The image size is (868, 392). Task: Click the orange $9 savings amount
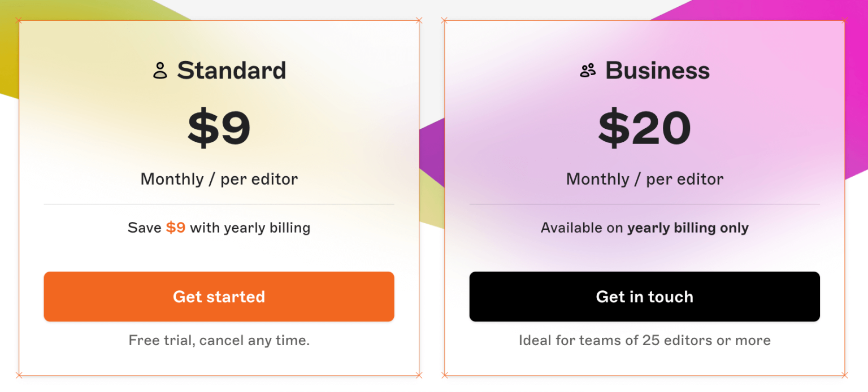point(176,228)
